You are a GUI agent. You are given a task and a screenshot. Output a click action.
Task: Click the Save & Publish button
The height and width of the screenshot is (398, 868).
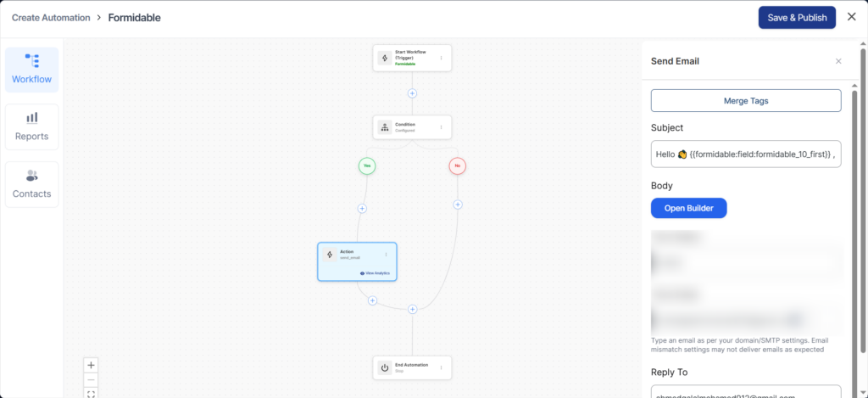click(x=796, y=18)
